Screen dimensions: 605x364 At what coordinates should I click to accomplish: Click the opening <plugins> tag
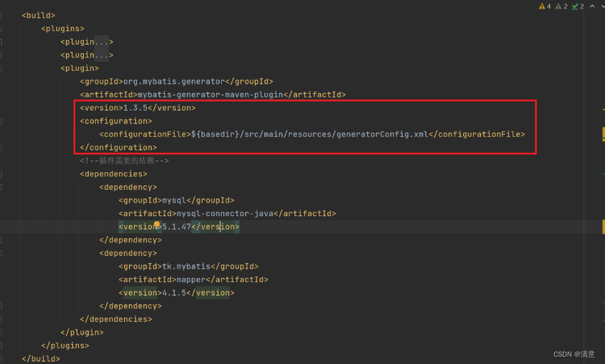coord(62,29)
